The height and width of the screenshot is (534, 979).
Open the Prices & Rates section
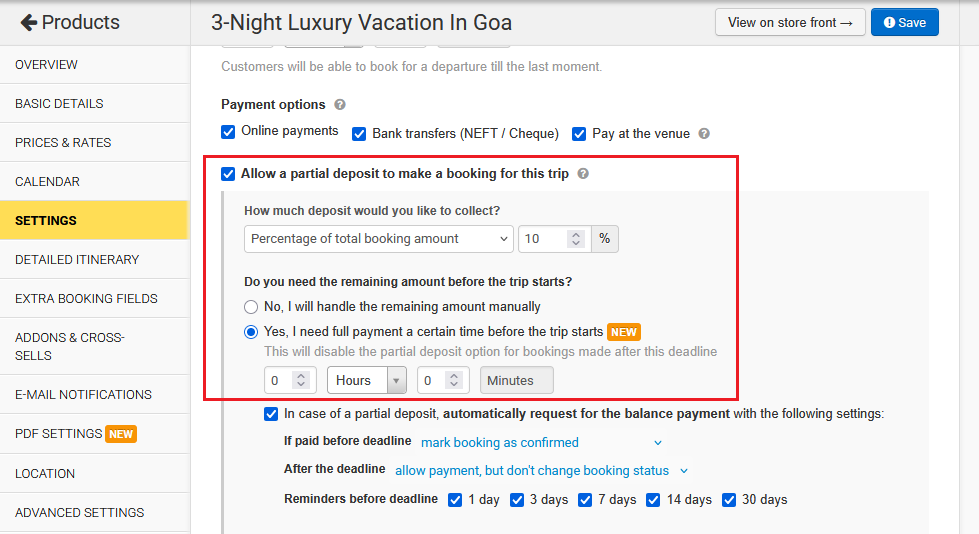click(x=63, y=142)
